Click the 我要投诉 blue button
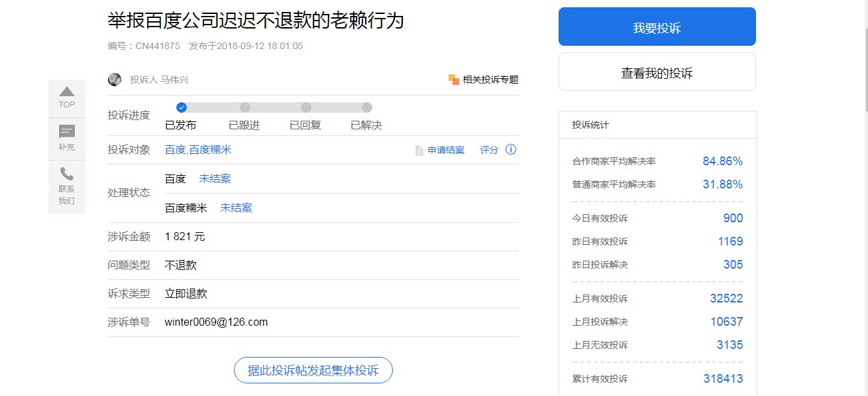The image size is (868, 396). pos(657,27)
